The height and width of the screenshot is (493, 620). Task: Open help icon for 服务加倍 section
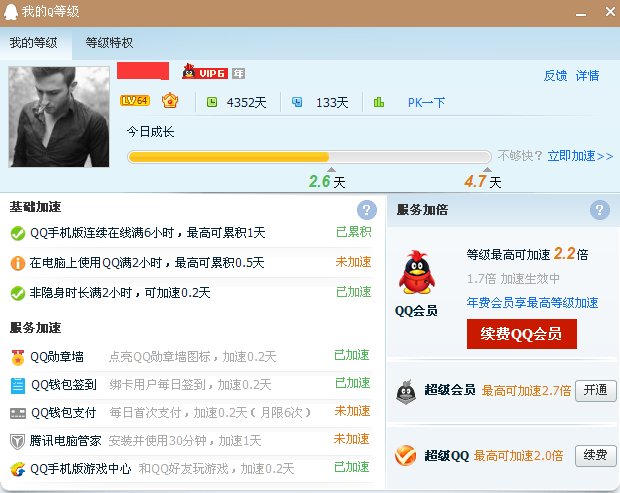tap(599, 210)
